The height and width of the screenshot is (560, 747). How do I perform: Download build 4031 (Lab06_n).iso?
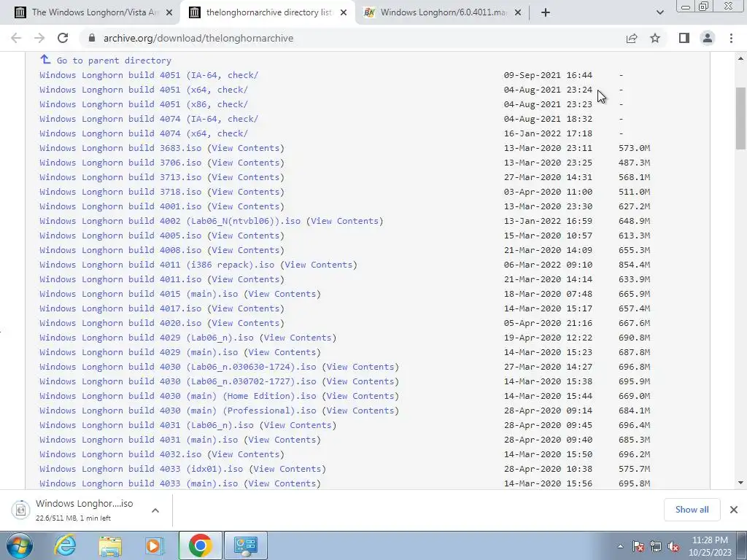pos(146,425)
